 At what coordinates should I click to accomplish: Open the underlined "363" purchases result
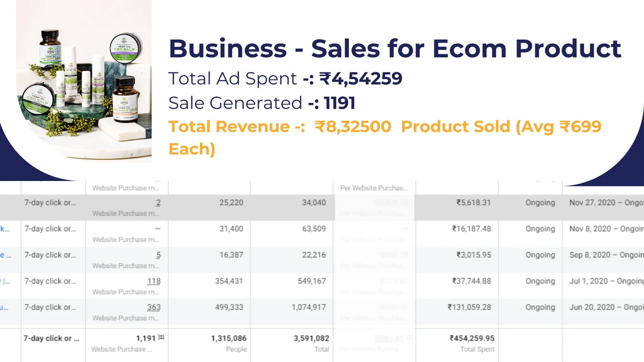(x=154, y=307)
